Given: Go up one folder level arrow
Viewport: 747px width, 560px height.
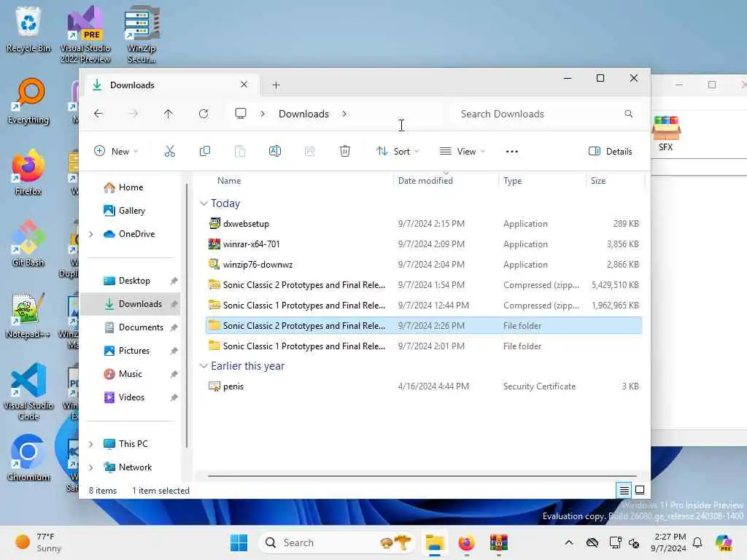Looking at the screenshot, I should [x=169, y=114].
